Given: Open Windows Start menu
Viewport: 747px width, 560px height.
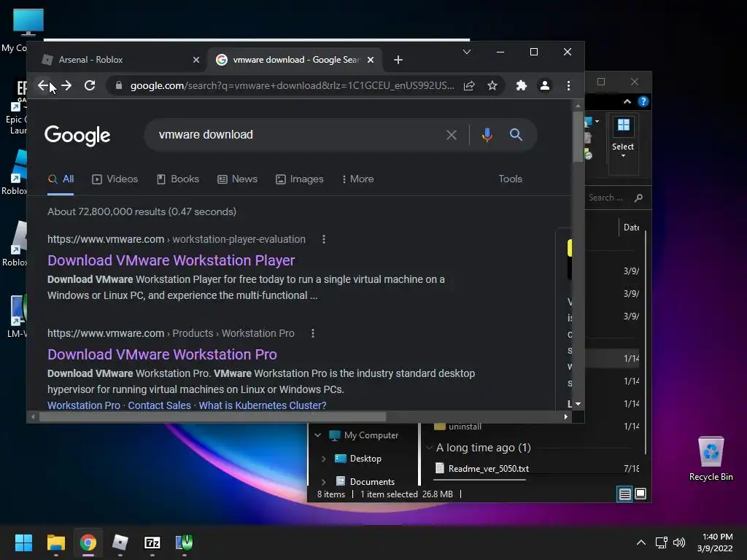Looking at the screenshot, I should pyautogui.click(x=23, y=542).
